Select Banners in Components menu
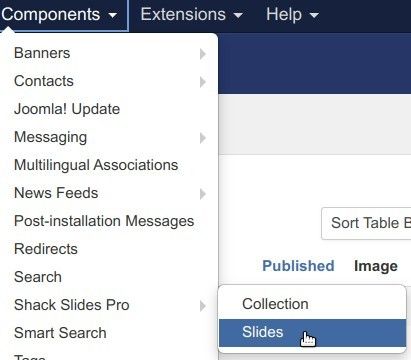 (x=109, y=53)
